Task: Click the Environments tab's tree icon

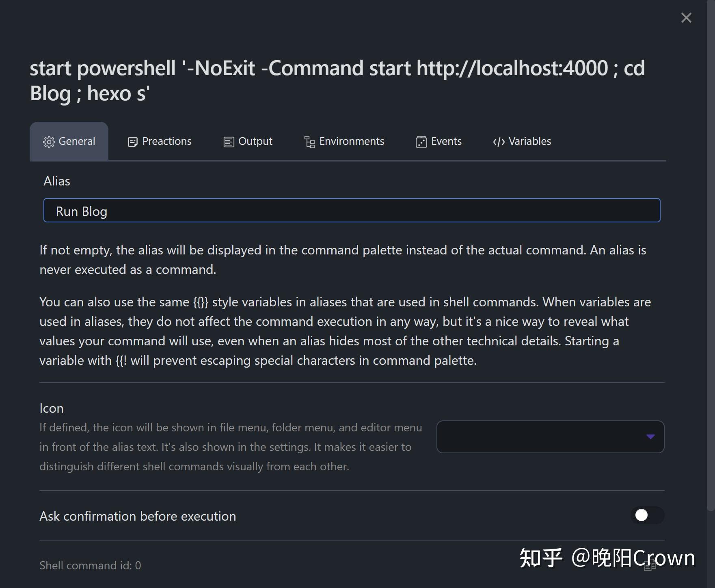Action: coord(310,142)
